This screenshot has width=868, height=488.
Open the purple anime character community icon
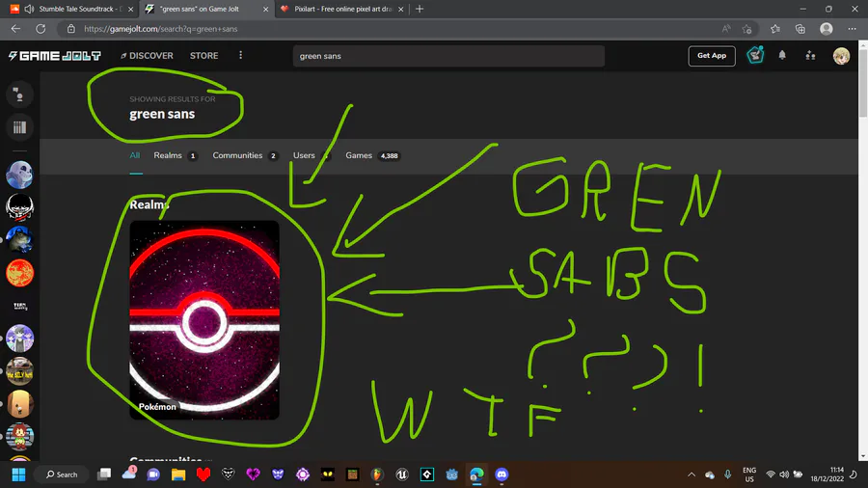coord(19,339)
